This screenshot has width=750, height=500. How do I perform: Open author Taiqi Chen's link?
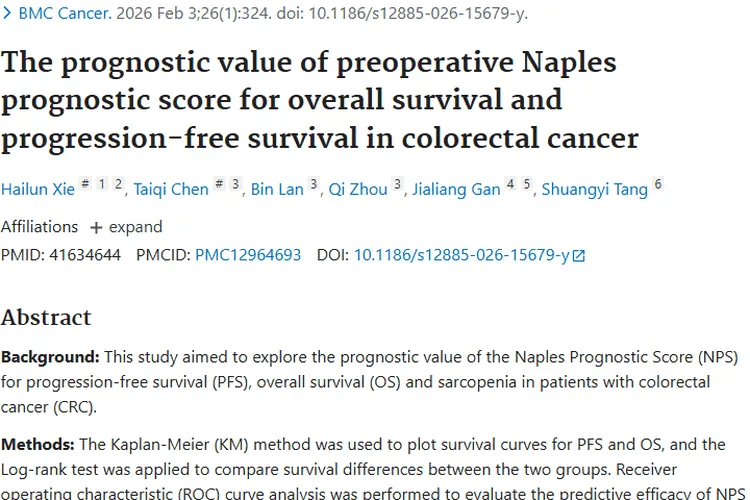click(x=172, y=189)
